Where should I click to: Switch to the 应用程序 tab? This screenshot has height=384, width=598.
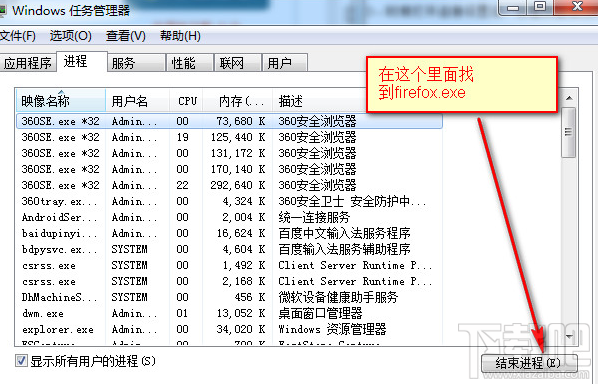(27, 63)
